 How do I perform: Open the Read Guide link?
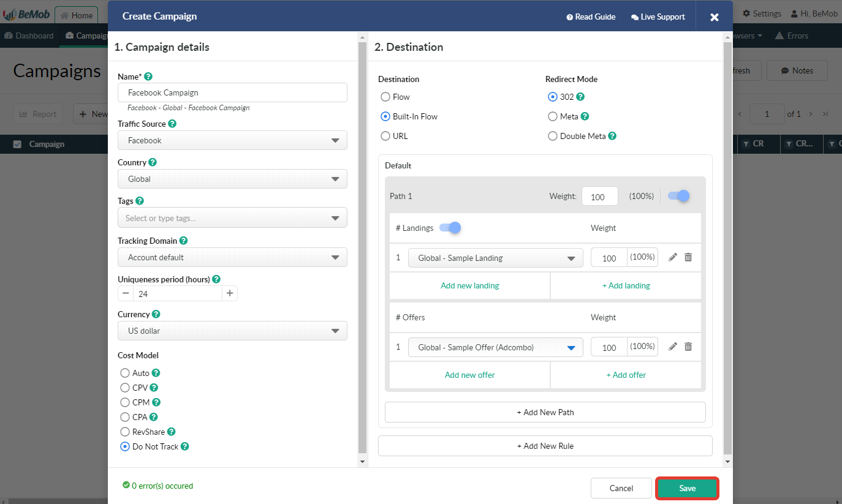(x=591, y=17)
